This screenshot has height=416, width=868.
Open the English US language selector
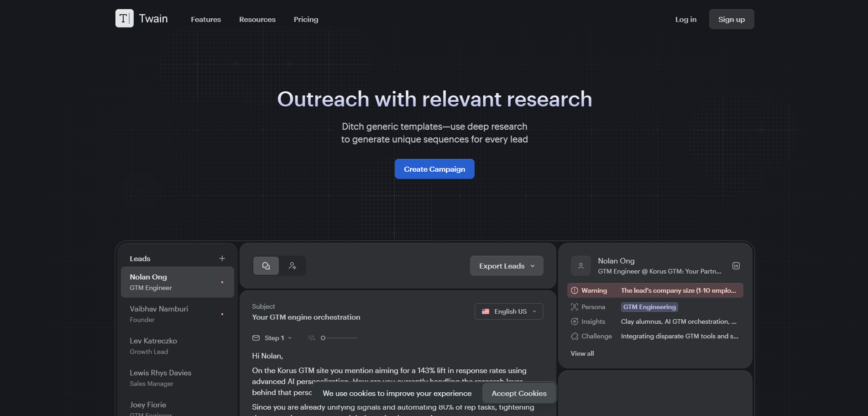click(508, 311)
